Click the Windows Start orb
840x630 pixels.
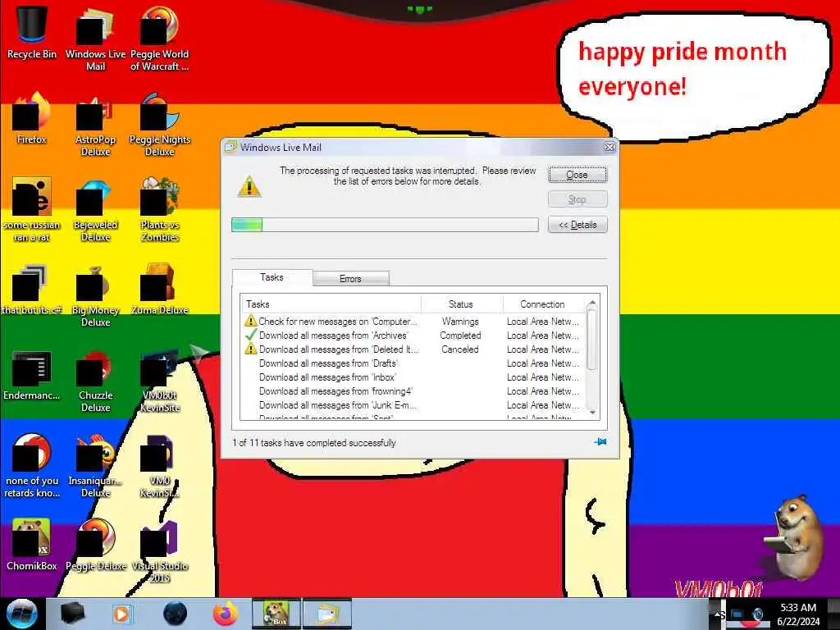(x=21, y=614)
